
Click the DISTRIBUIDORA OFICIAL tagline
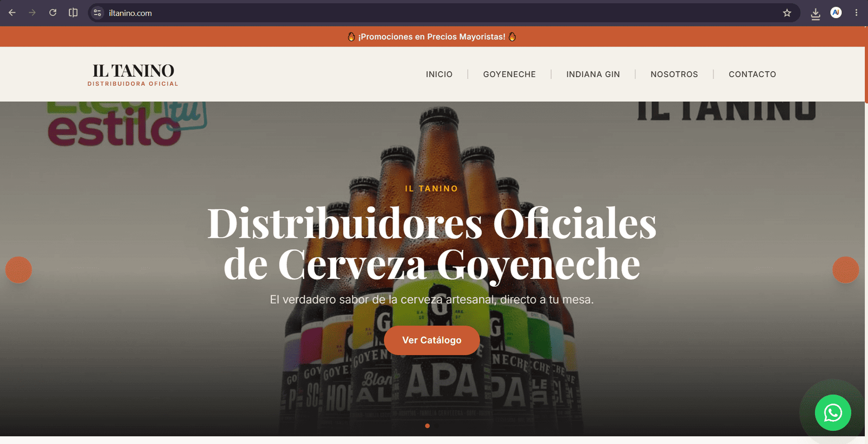pyautogui.click(x=133, y=84)
